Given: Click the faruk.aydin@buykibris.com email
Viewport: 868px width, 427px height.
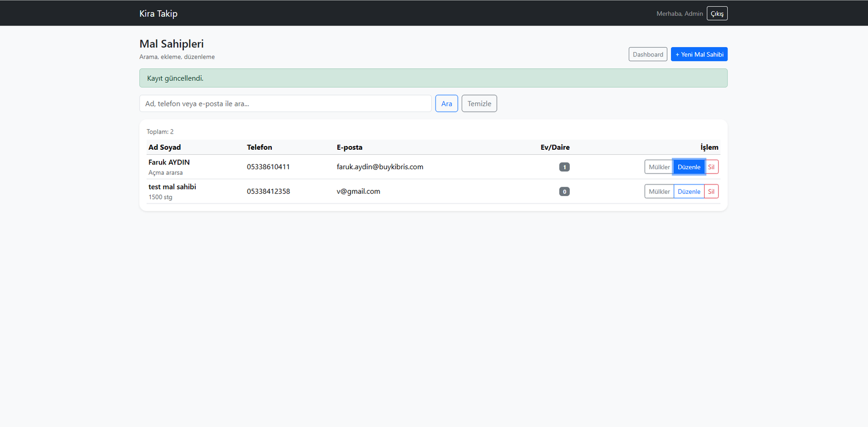Looking at the screenshot, I should click(380, 167).
